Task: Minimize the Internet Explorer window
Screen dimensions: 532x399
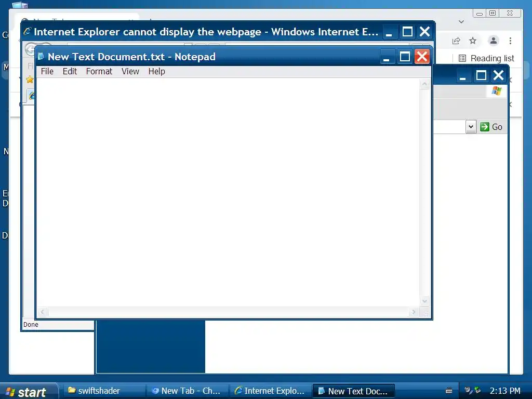Action: (389, 32)
